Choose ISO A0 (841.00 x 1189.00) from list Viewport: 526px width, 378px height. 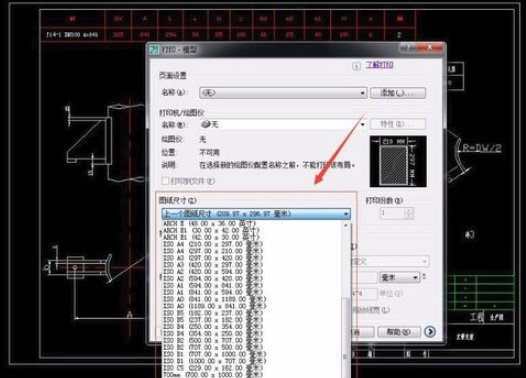click(x=215, y=299)
